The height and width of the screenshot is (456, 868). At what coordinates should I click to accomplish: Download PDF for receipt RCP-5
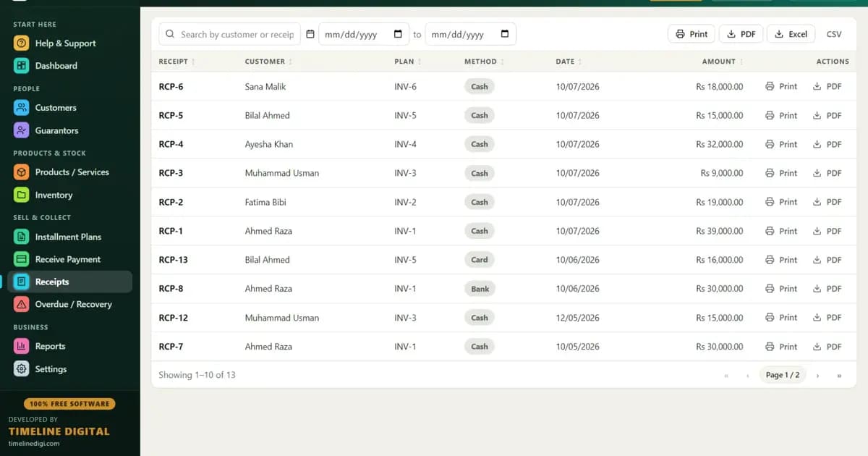click(827, 116)
